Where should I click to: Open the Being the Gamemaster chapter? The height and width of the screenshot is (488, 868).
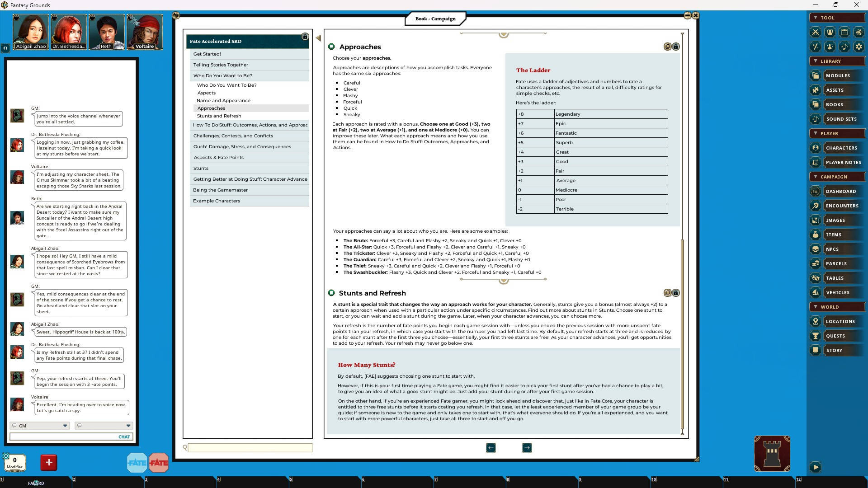[x=220, y=190]
